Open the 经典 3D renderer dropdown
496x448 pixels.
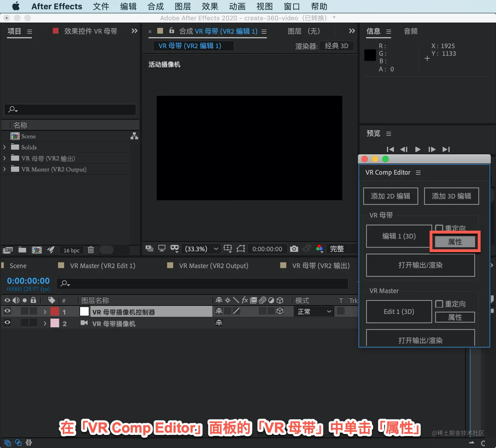[x=337, y=46]
